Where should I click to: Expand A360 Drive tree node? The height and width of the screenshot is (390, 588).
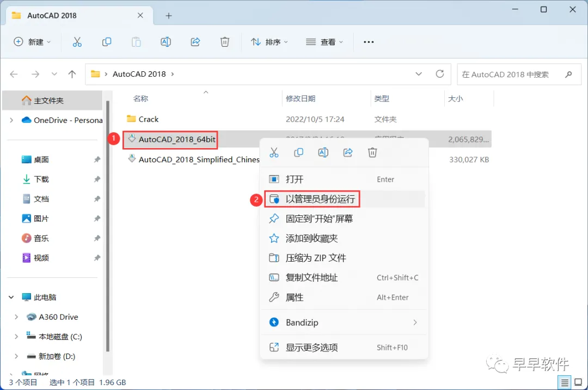[x=16, y=317]
